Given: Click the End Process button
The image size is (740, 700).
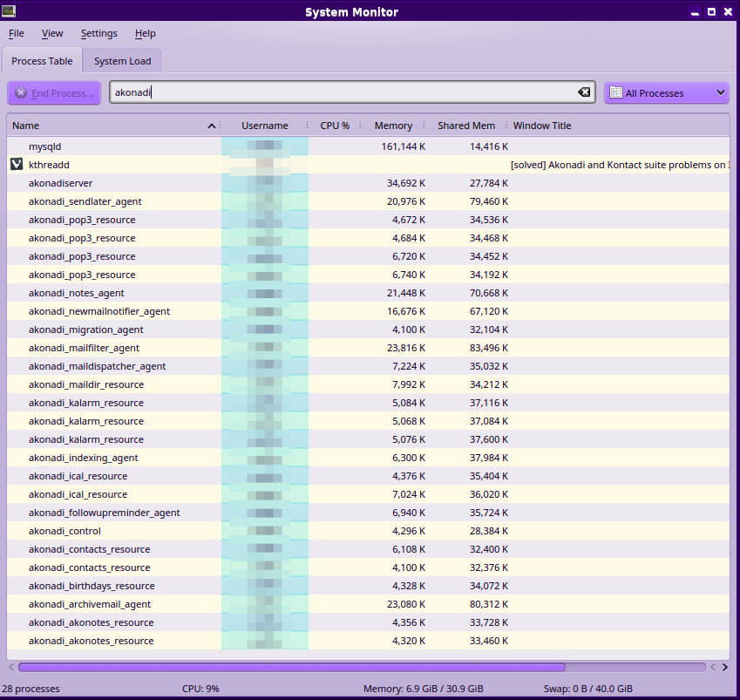Looking at the screenshot, I should (54, 93).
